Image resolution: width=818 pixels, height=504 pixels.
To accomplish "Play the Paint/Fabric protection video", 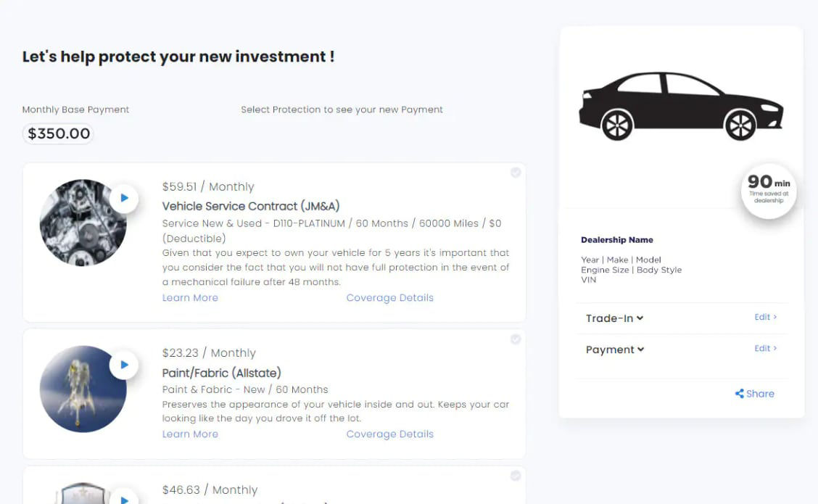I will (x=124, y=365).
